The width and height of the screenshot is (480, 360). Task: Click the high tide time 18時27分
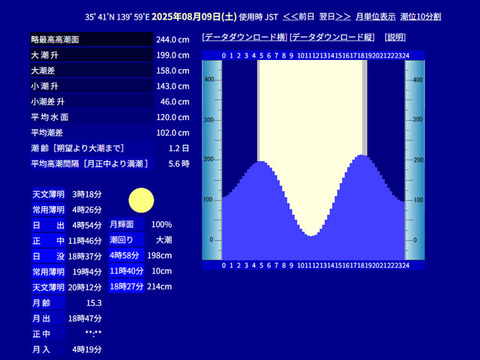point(126,286)
